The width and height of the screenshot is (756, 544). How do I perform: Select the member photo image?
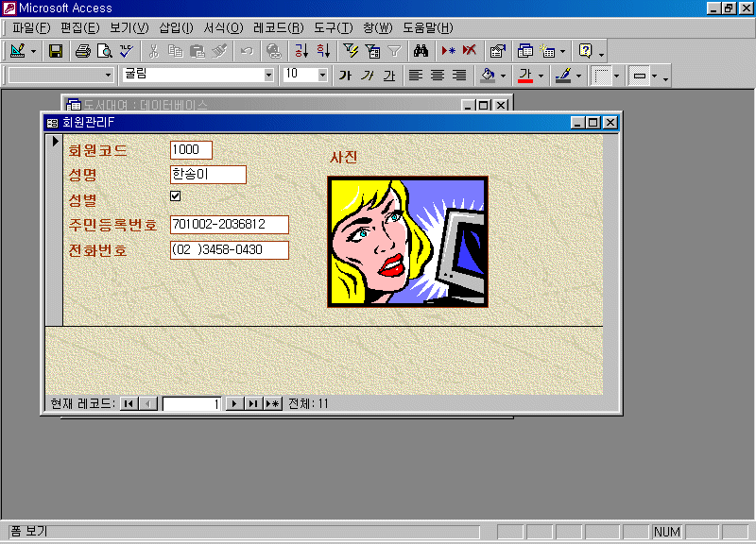pyautogui.click(x=408, y=242)
